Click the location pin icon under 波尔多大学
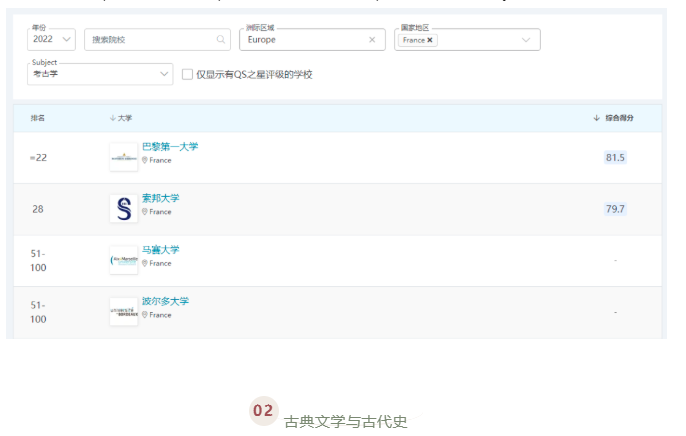 (145, 315)
